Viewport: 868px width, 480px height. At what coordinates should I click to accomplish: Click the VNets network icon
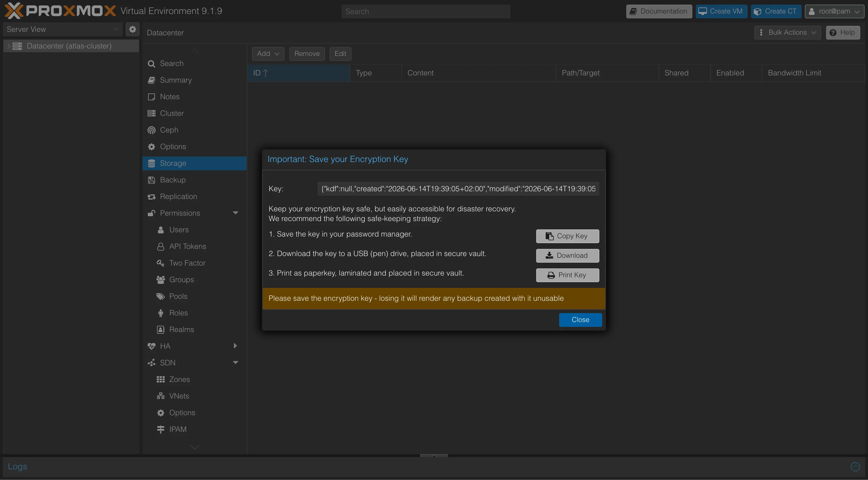tap(160, 396)
